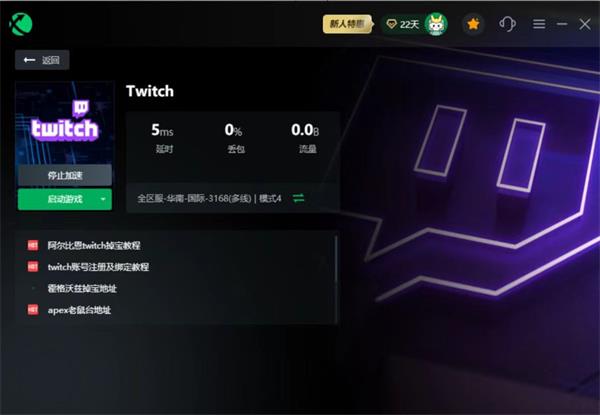This screenshot has height=415, width=600.
Task: Click the orange star favorites icon
Action: click(x=473, y=24)
